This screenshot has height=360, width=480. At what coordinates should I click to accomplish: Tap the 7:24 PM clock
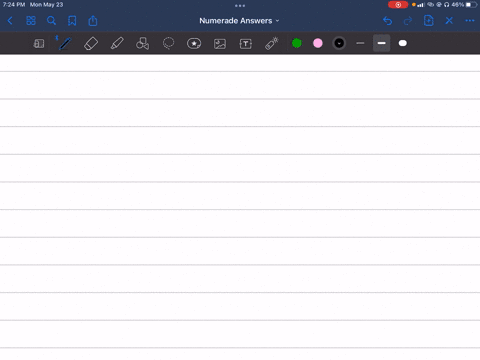coord(14,5)
